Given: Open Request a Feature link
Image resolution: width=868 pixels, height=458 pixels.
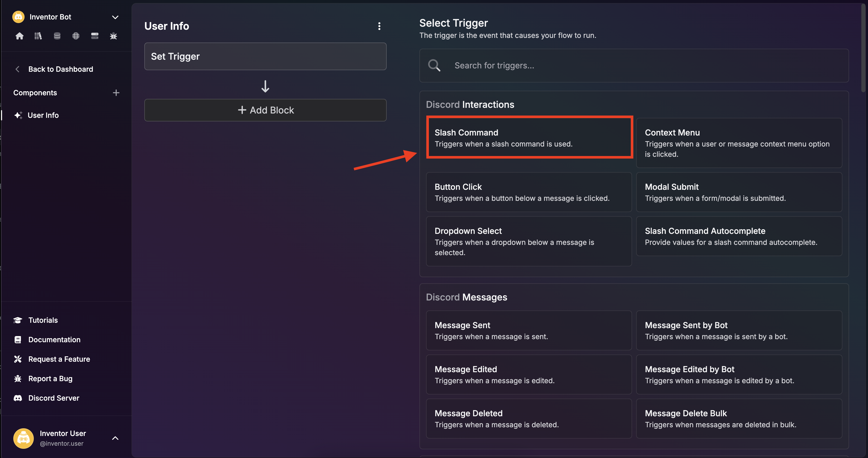Looking at the screenshot, I should [x=59, y=359].
